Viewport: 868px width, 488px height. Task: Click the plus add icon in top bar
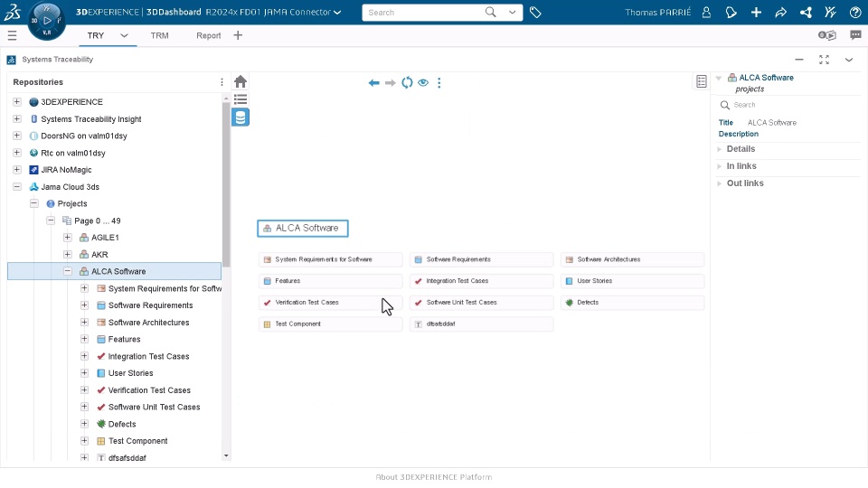[756, 12]
